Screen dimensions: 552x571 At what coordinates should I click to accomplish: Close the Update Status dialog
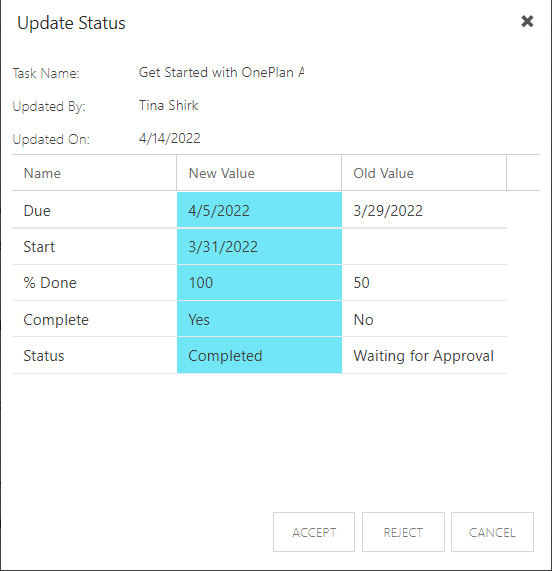(527, 21)
